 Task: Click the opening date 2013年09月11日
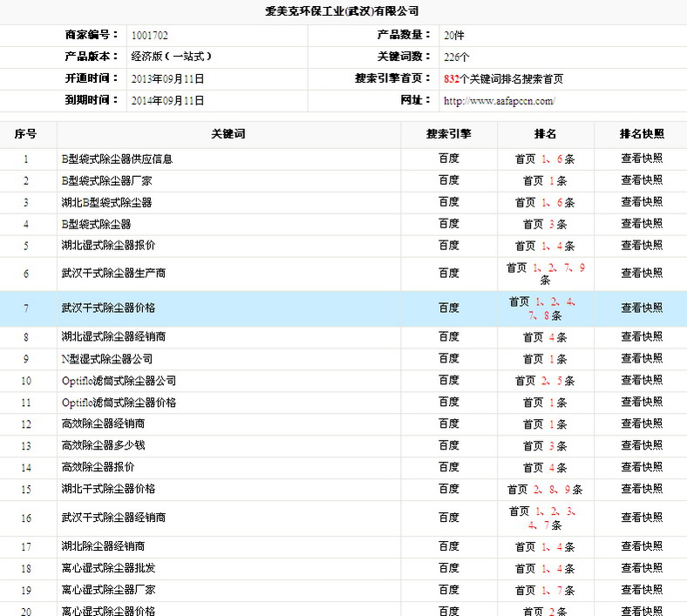point(167,78)
